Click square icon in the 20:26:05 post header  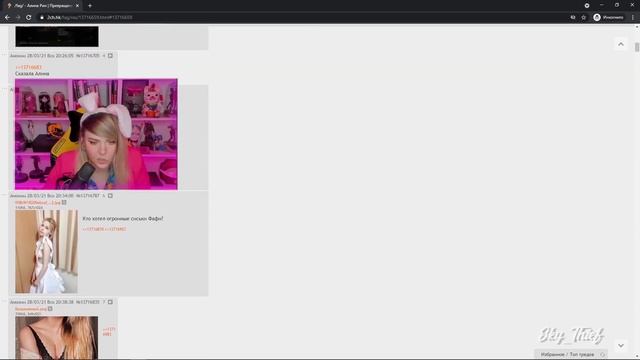[110, 56]
